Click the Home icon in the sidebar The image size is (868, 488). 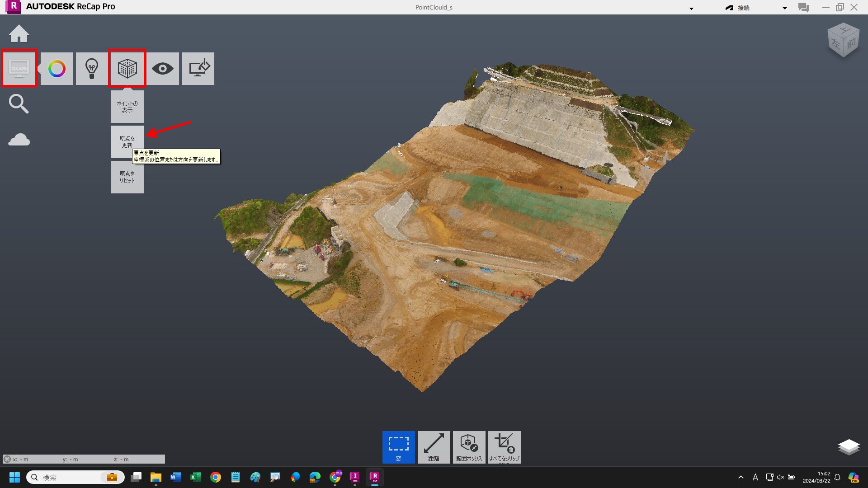[19, 34]
